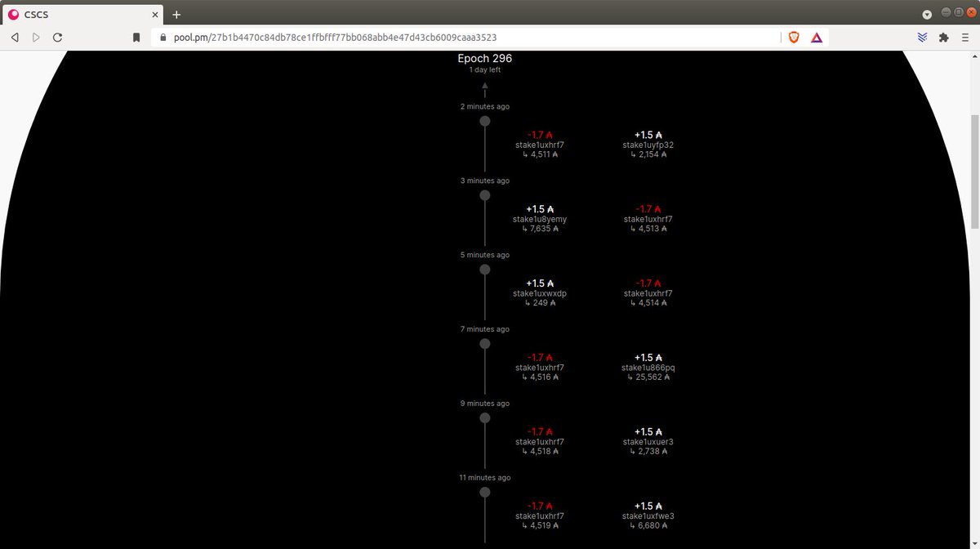Open stake1uyfp32 address
The image size is (980, 549).
point(648,145)
